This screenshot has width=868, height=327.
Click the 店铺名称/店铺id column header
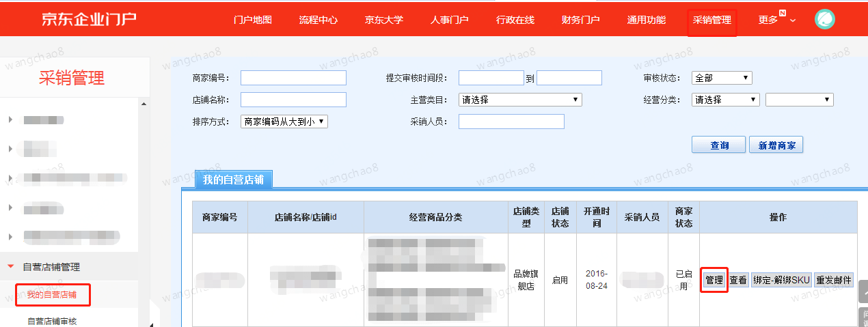[x=306, y=217]
